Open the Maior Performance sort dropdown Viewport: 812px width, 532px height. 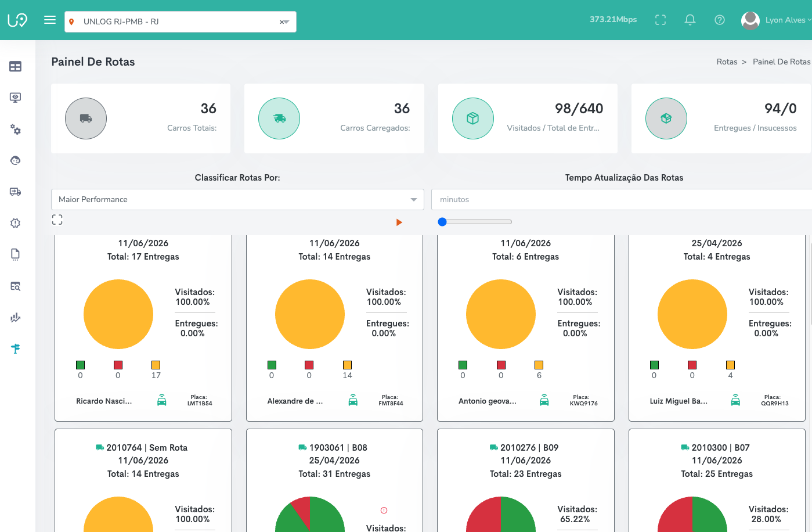pyautogui.click(x=238, y=199)
